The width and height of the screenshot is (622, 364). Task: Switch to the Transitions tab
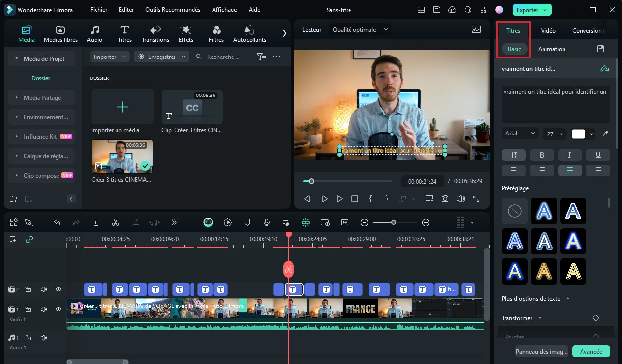pyautogui.click(x=155, y=34)
